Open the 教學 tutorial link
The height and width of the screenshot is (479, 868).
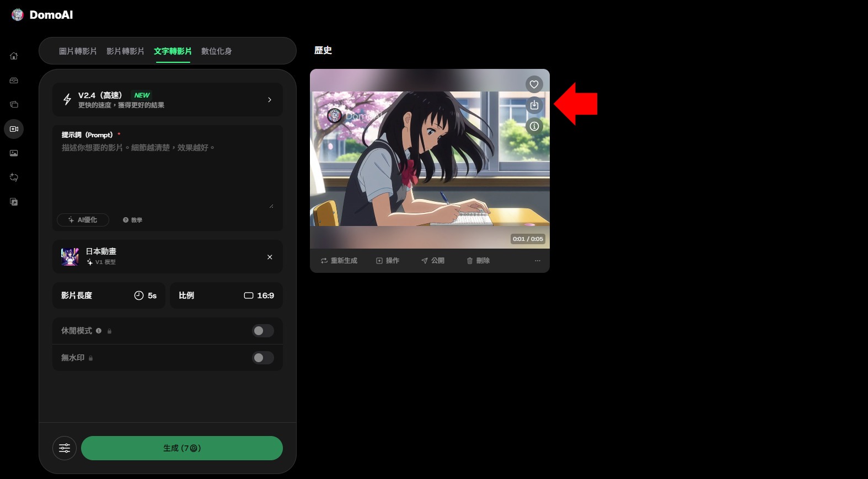[x=132, y=220]
